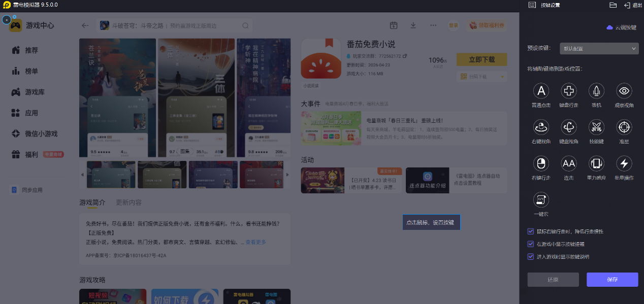Select the 连击 (combo tap) AA icon
The height and width of the screenshot is (304, 644).
(x=568, y=163)
